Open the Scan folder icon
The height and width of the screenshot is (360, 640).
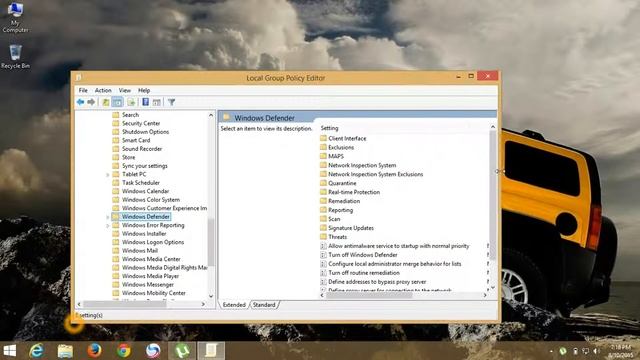tap(323, 219)
